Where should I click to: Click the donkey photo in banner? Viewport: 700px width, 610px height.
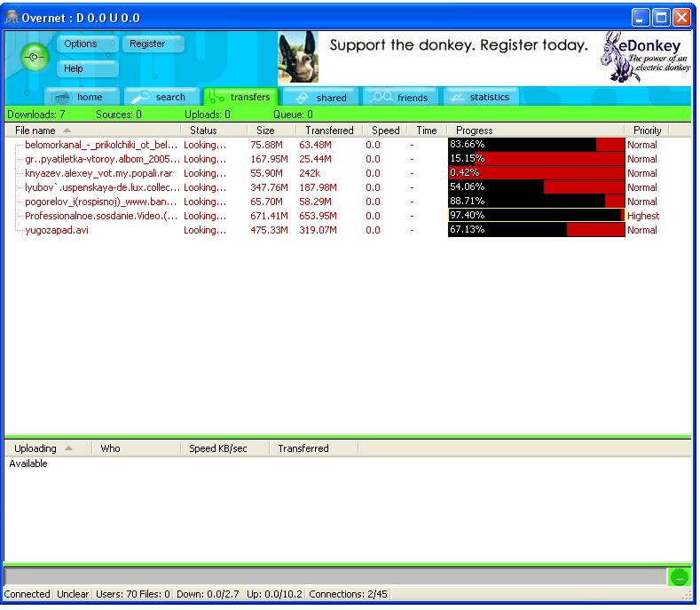coord(298,57)
